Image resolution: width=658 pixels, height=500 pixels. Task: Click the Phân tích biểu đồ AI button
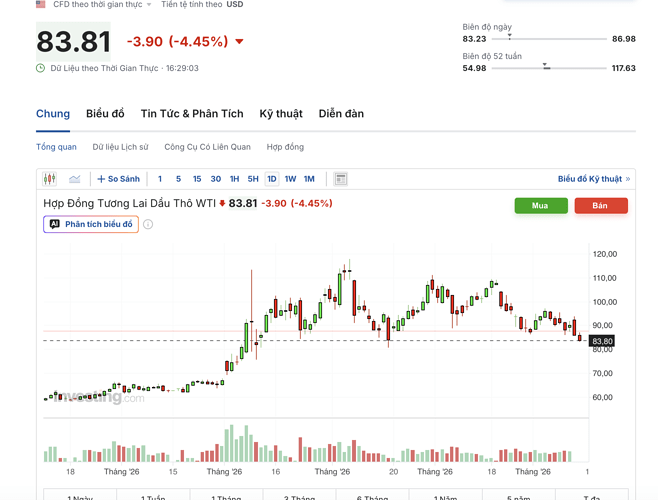[x=91, y=224]
